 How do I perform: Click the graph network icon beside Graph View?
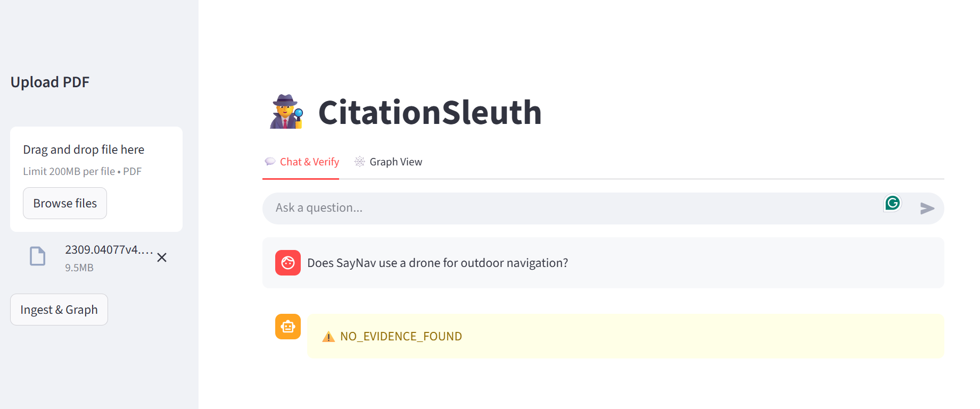click(359, 161)
